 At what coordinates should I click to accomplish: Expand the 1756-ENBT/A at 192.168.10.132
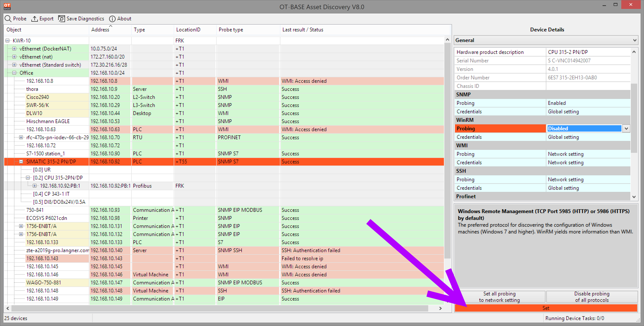pos(21,234)
